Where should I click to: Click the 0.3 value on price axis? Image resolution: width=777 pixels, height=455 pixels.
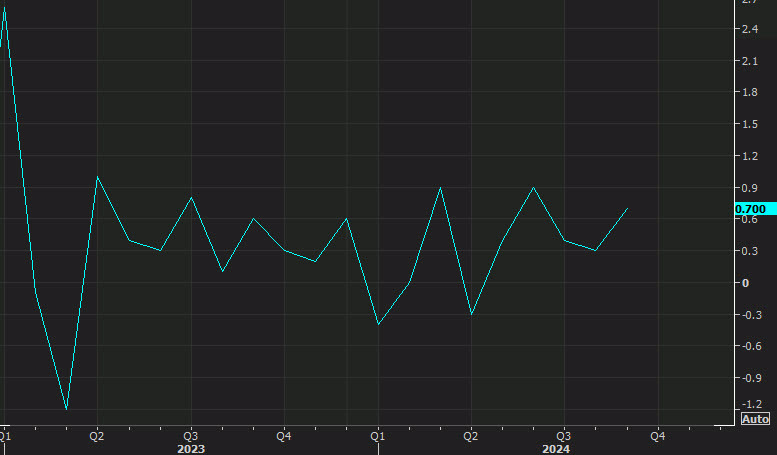(x=748, y=251)
